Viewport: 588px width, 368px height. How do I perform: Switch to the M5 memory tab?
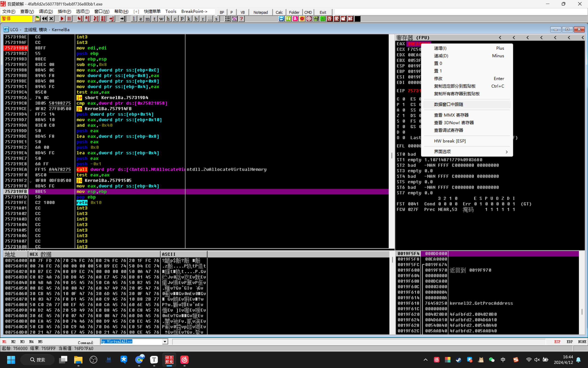[x=40, y=342]
